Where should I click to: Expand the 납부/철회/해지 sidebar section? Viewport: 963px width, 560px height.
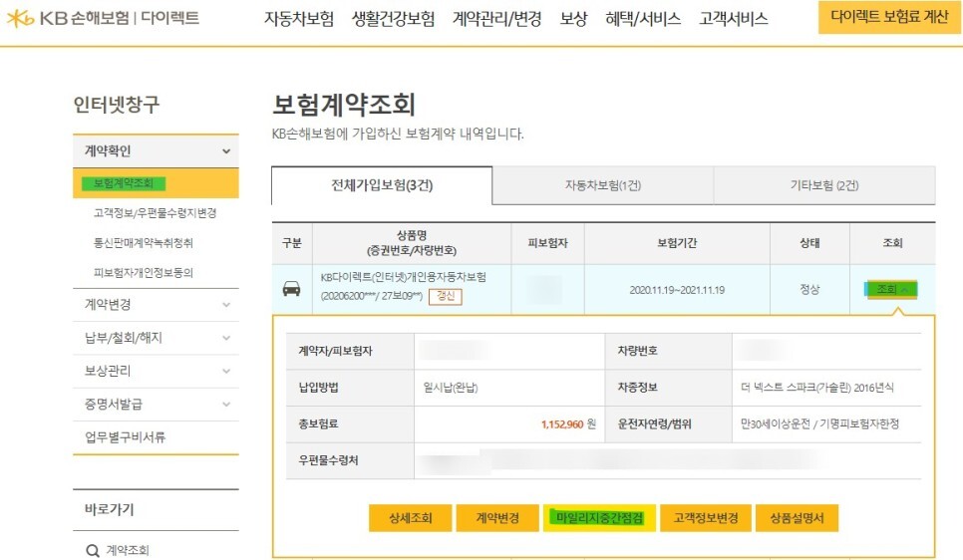[x=156, y=338]
